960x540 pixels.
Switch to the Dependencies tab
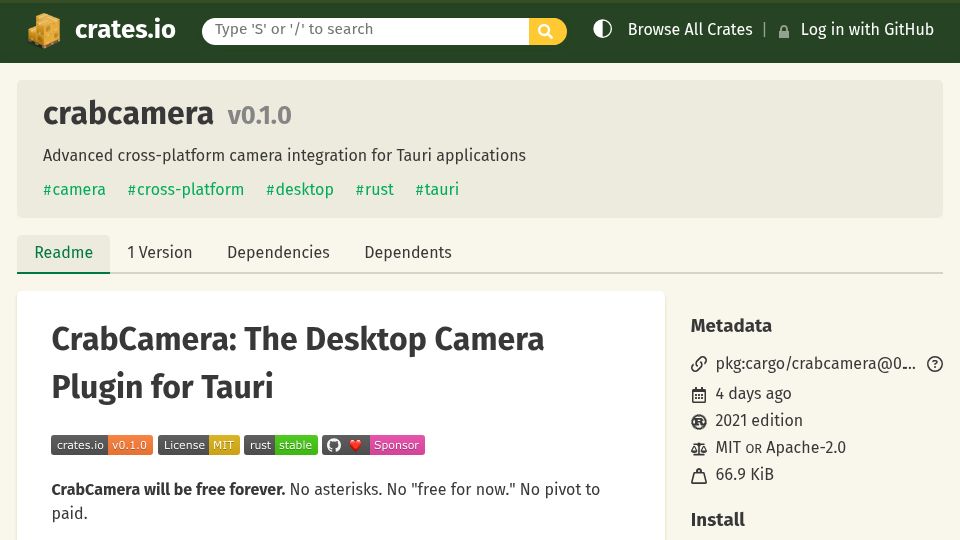click(x=278, y=253)
